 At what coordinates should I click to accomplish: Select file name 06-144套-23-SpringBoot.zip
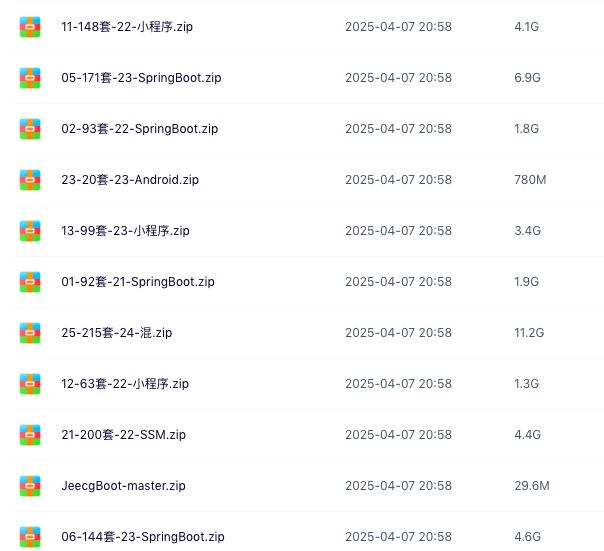143,537
